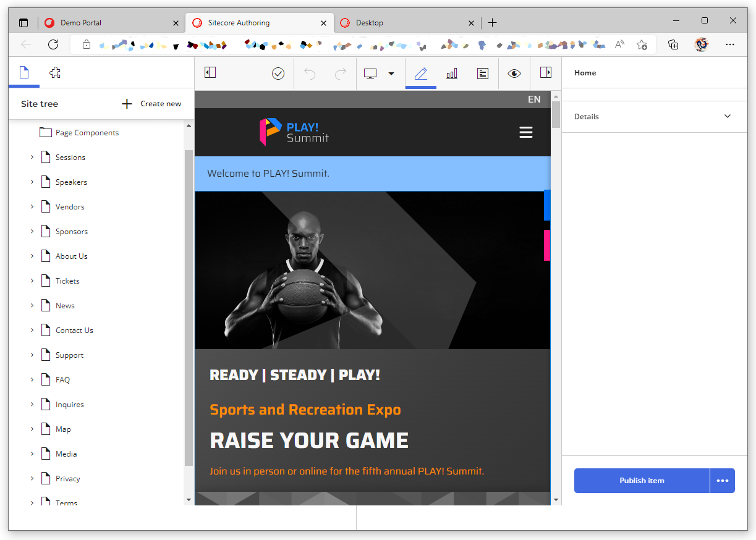The height and width of the screenshot is (540, 756).
Task: Open a new browser tab
Action: 492,23
